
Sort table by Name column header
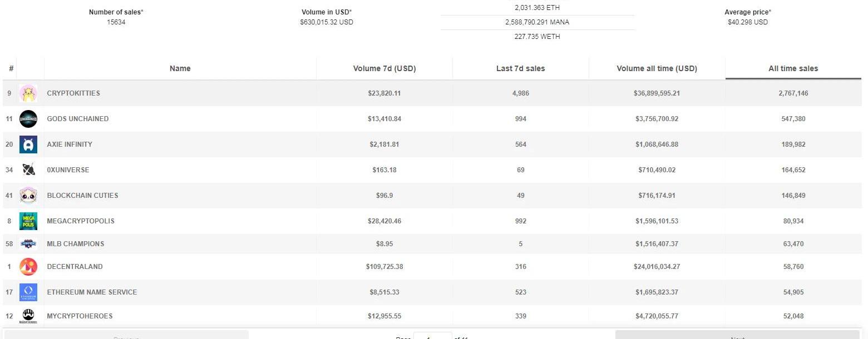click(x=180, y=68)
